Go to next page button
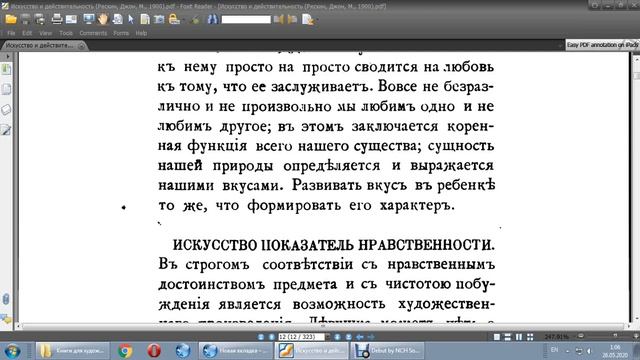640x360 pixels. click(338, 337)
